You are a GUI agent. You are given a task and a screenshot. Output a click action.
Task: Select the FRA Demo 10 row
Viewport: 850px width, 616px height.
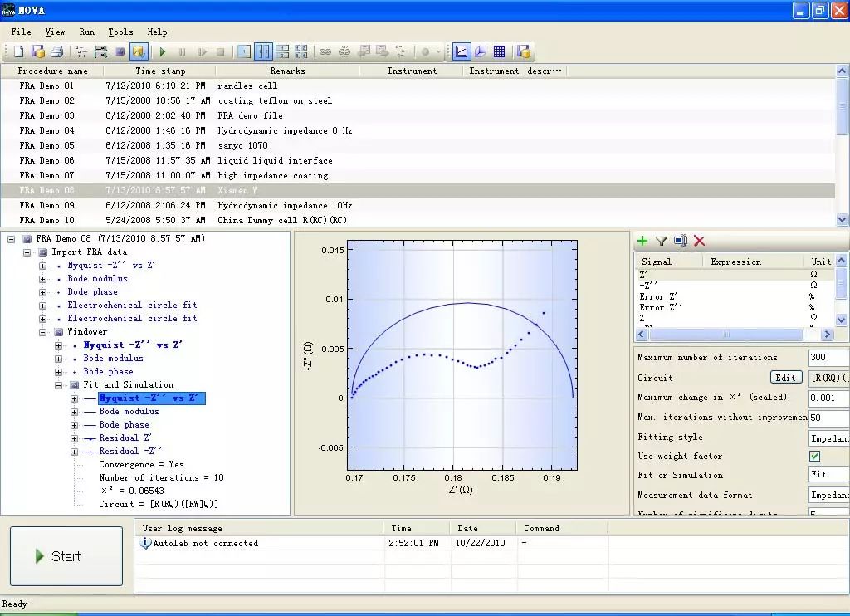pos(418,220)
